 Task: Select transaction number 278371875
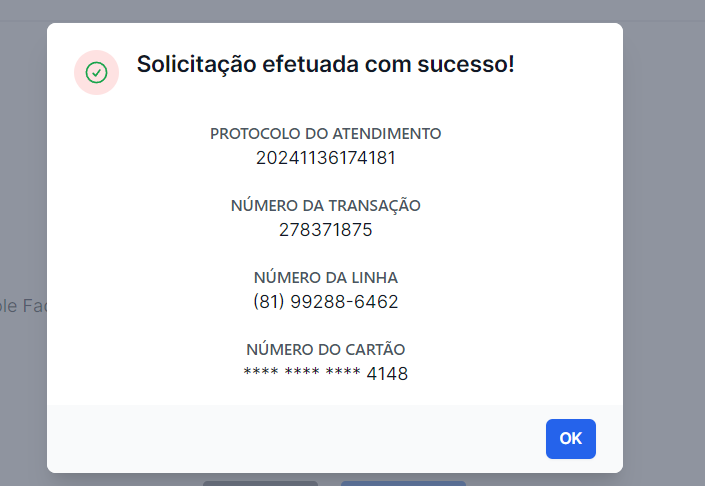[326, 230]
